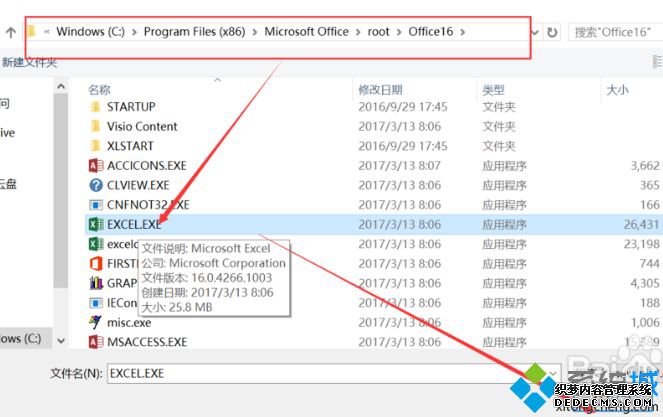Select the CNFNOT32.EXE application icon
The height and width of the screenshot is (417, 663).
click(x=96, y=205)
